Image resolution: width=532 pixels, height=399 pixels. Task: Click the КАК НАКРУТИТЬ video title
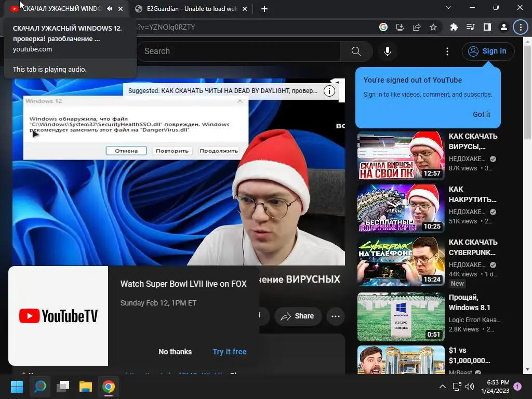pos(472,194)
